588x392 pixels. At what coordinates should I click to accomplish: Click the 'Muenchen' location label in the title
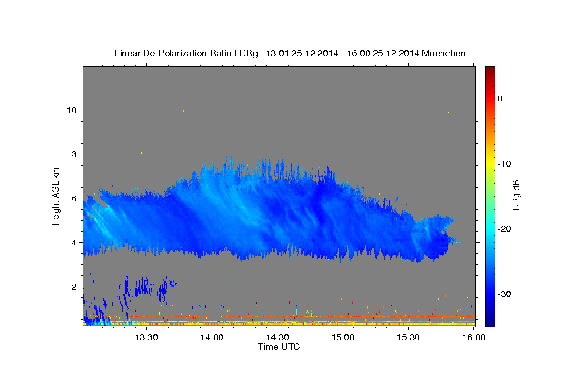click(443, 53)
